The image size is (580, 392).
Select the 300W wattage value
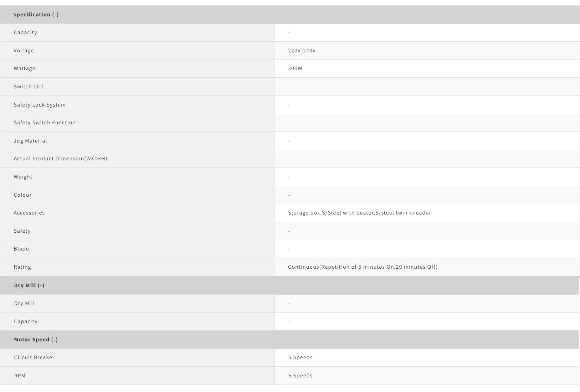click(x=295, y=68)
